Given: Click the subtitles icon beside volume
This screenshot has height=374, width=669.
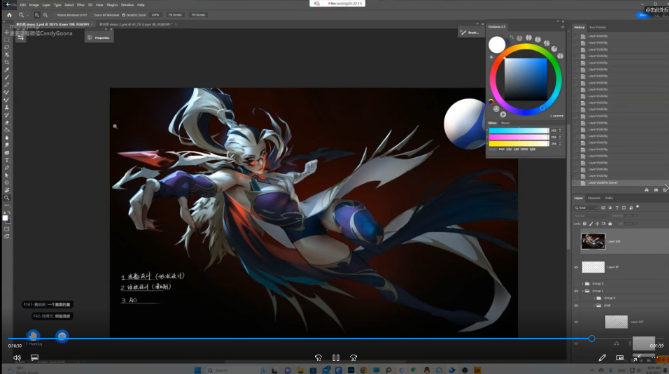Looking at the screenshot, I should pyautogui.click(x=35, y=358).
